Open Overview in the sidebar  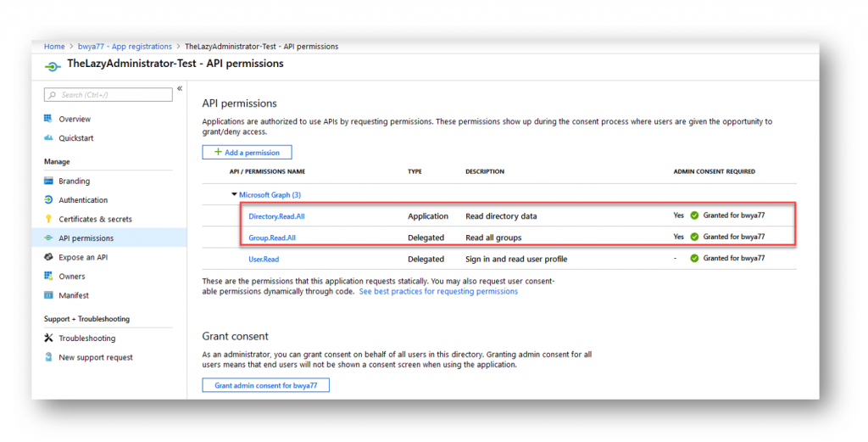pyautogui.click(x=75, y=119)
